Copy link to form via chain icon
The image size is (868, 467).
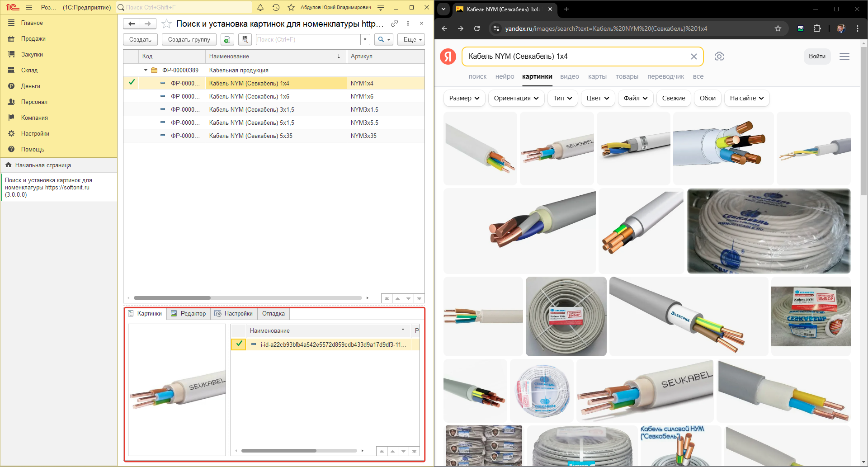(394, 24)
